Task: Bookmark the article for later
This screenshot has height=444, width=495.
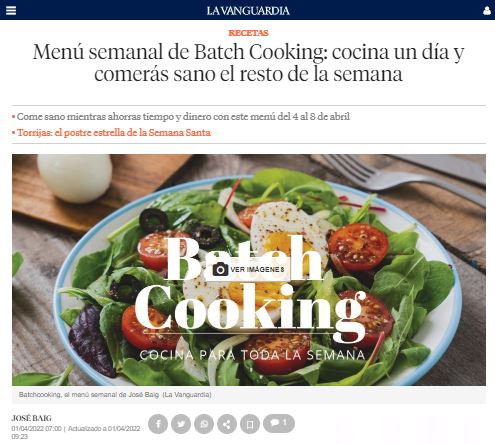Action: coord(250,424)
